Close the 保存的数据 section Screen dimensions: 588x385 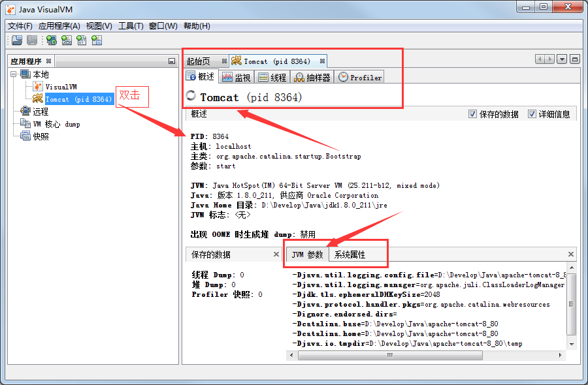pyautogui.click(x=276, y=254)
